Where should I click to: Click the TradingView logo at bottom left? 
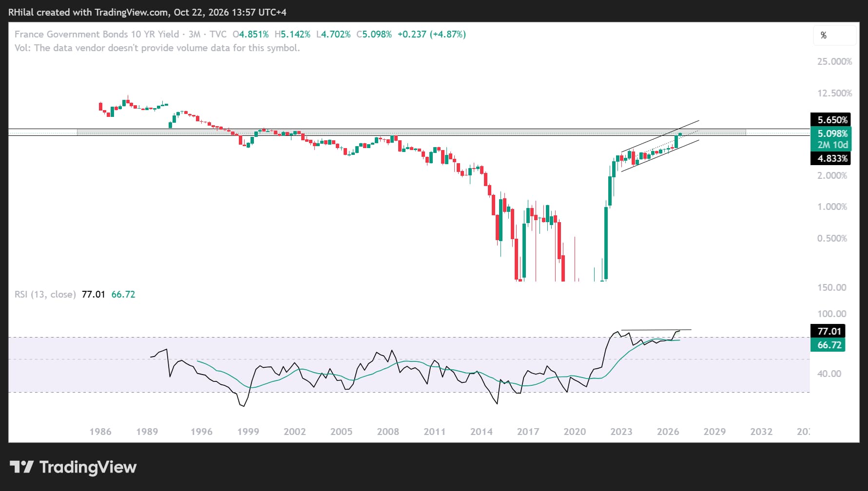point(73,467)
